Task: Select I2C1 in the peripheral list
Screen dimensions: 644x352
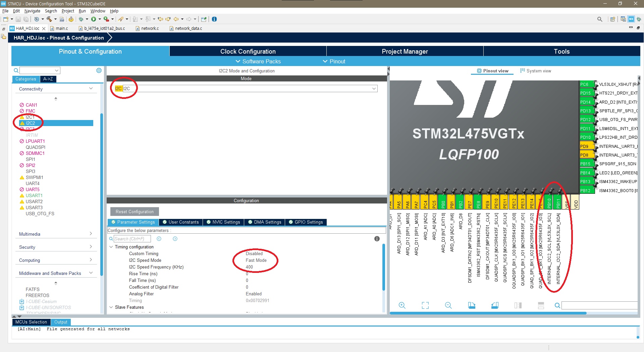Action: (30, 117)
